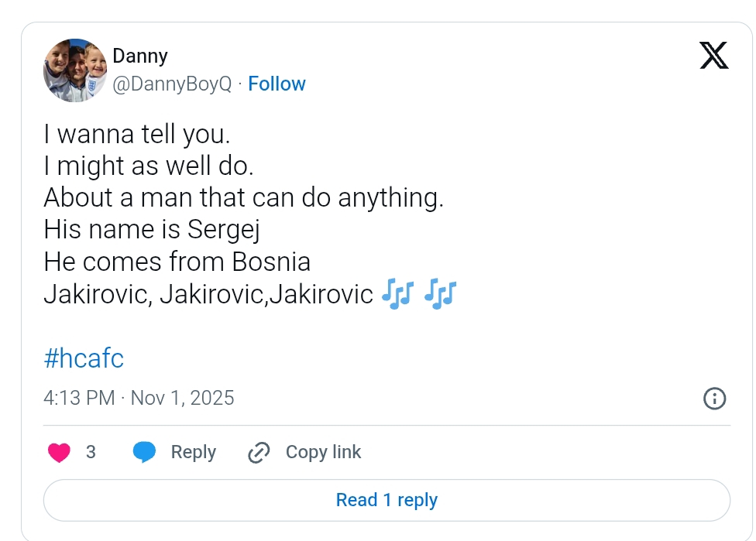The height and width of the screenshot is (541, 756).
Task: Click the X logo icon
Action: tap(713, 56)
